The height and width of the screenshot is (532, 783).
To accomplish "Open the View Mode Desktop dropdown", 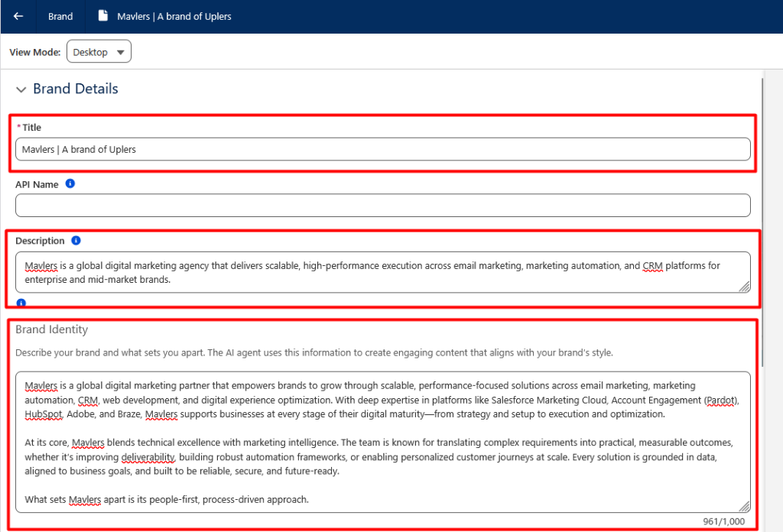I will [99, 52].
